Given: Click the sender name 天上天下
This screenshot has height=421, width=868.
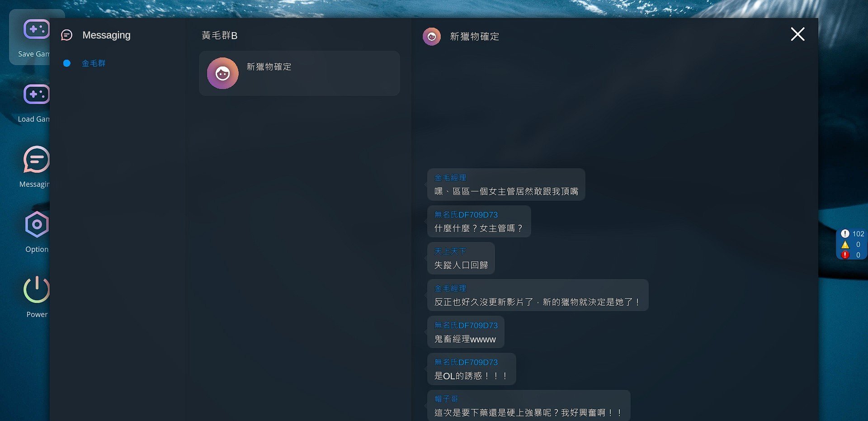Looking at the screenshot, I should click(x=450, y=251).
